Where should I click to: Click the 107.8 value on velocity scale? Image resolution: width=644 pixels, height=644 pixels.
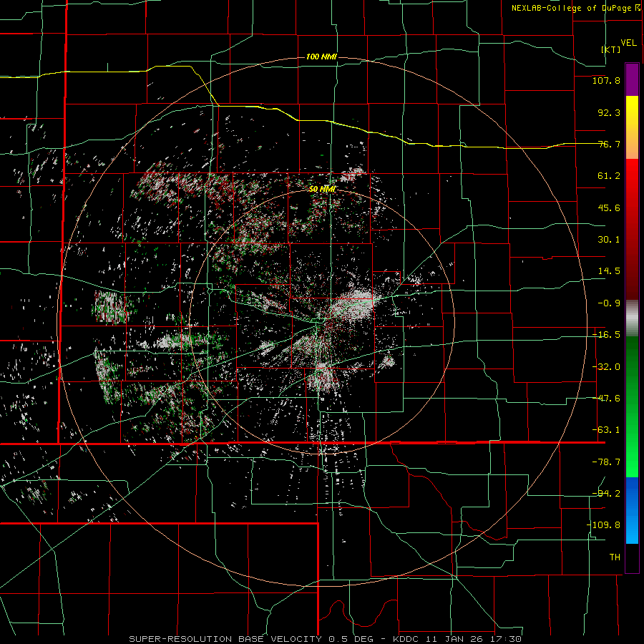pos(606,80)
